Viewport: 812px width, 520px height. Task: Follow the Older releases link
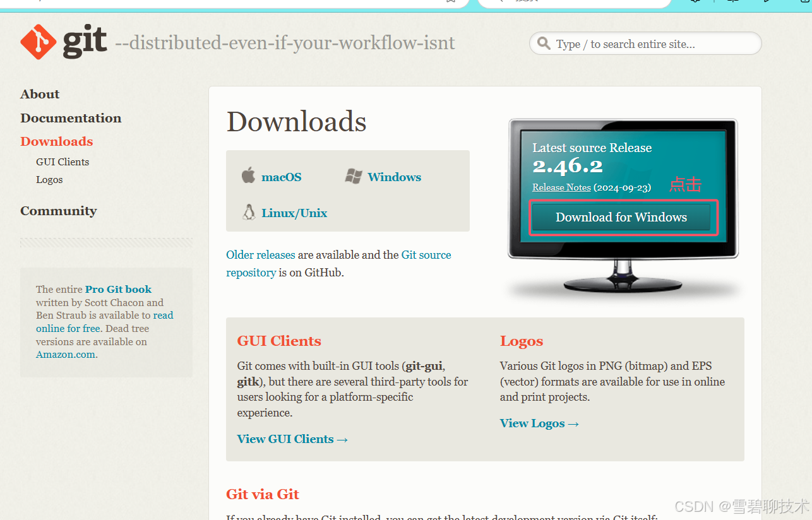261,255
